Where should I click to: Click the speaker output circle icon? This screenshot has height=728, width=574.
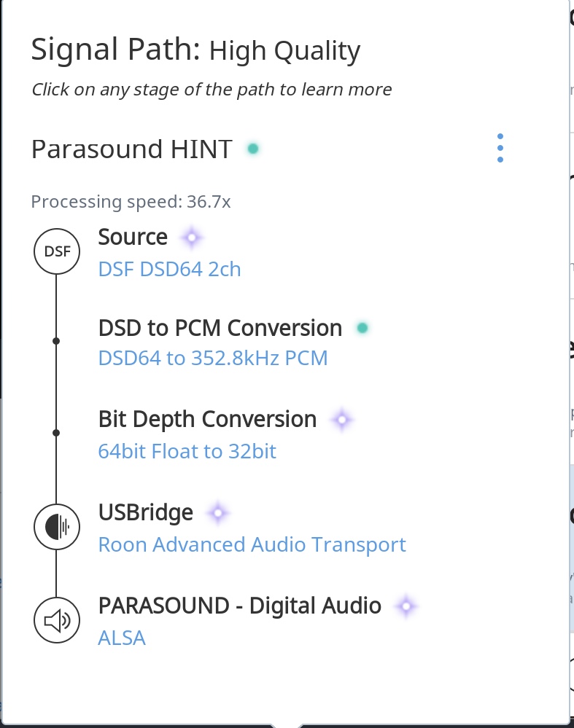click(57, 620)
